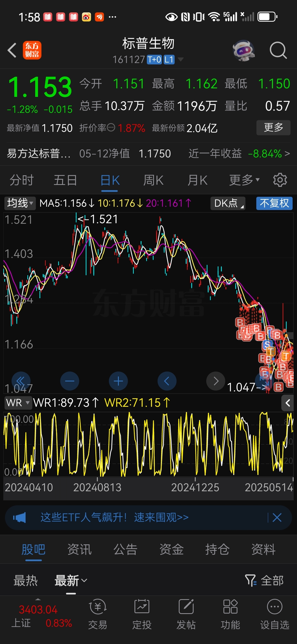Tap the back arrow icon
297x644 pixels.
click(x=12, y=50)
